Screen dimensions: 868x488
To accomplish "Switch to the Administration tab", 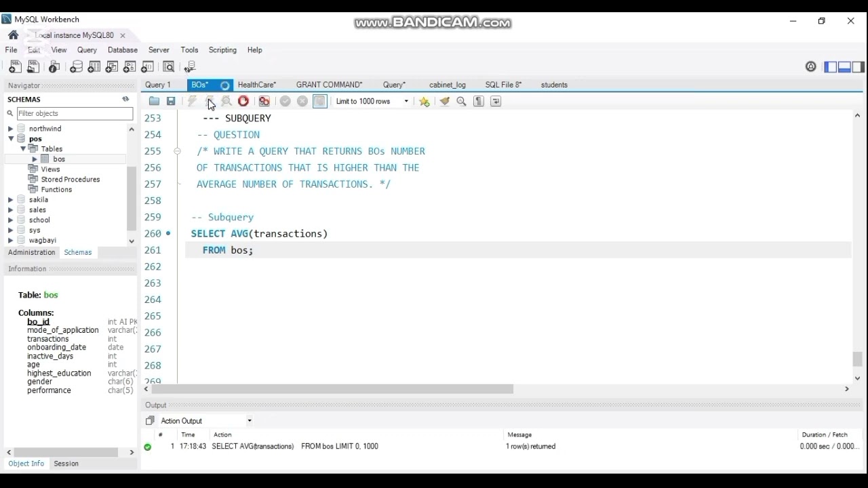I will coord(32,252).
